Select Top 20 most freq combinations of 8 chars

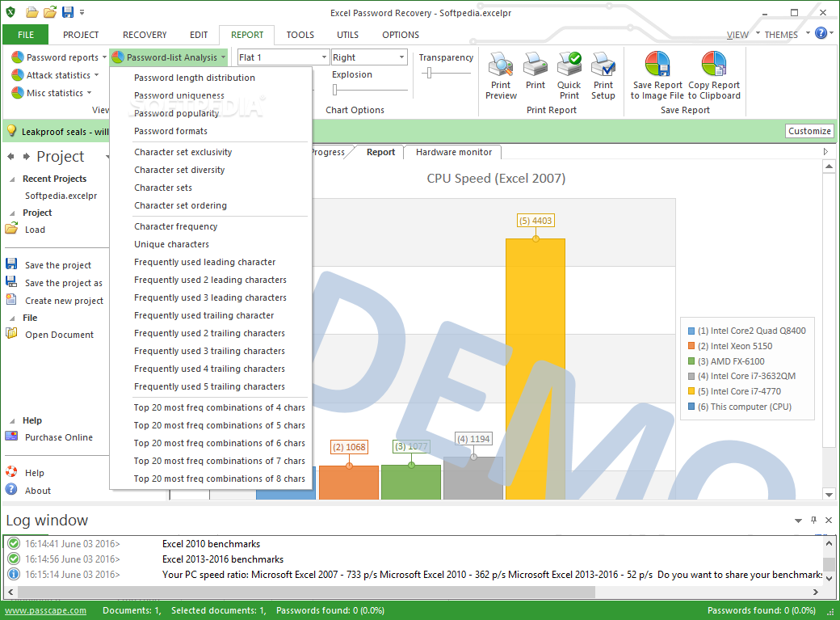219,479
